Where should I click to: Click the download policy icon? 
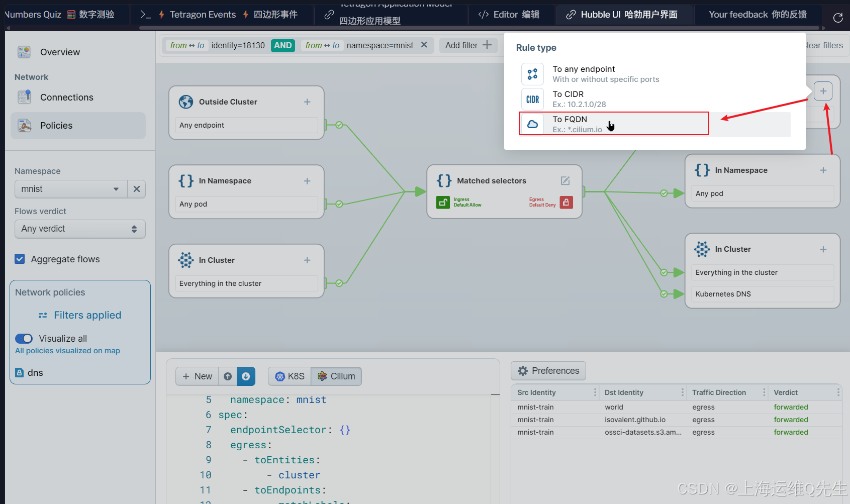pos(246,376)
